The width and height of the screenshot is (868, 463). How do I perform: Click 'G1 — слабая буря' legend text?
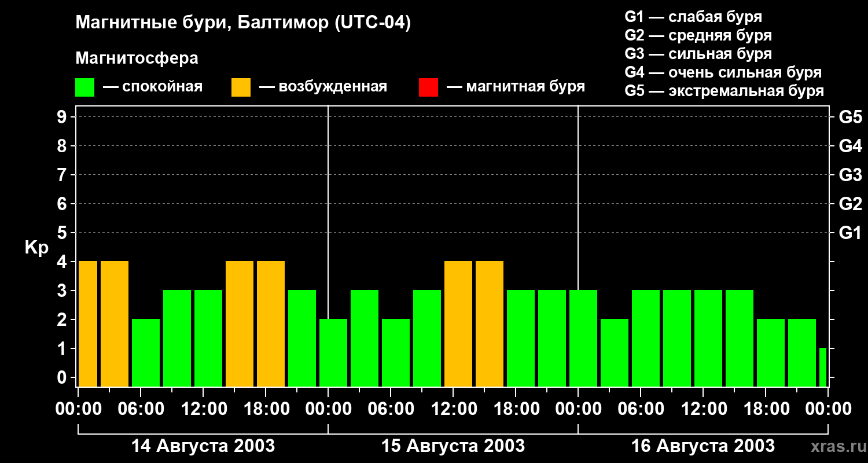tap(693, 17)
